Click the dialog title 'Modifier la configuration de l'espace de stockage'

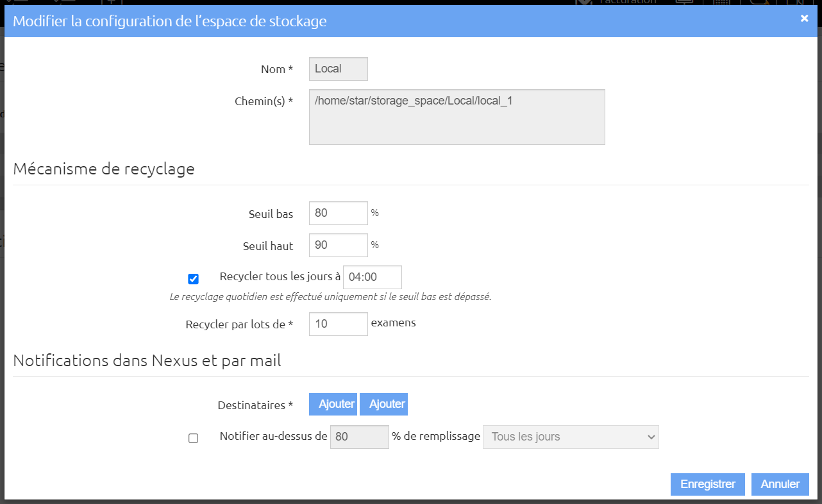tap(170, 21)
